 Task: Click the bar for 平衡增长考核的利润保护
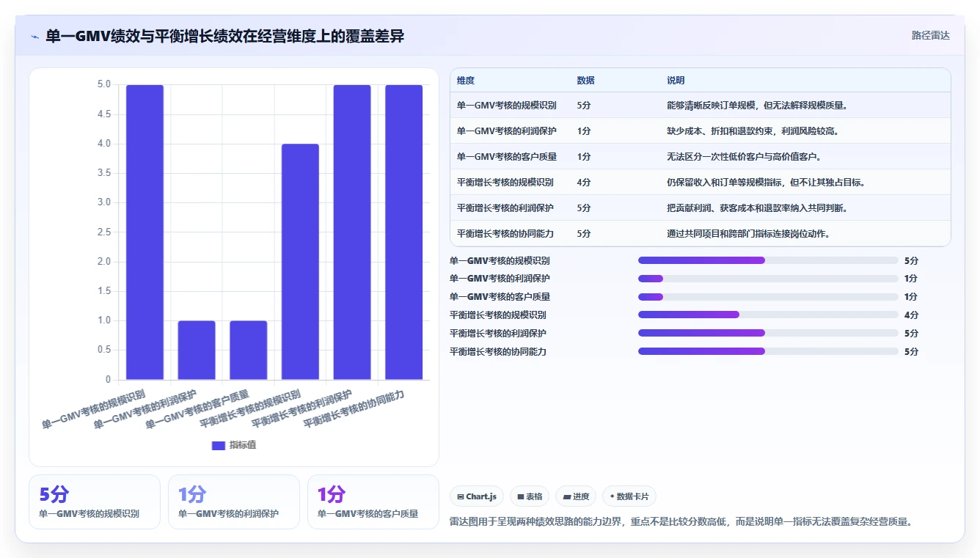click(352, 232)
